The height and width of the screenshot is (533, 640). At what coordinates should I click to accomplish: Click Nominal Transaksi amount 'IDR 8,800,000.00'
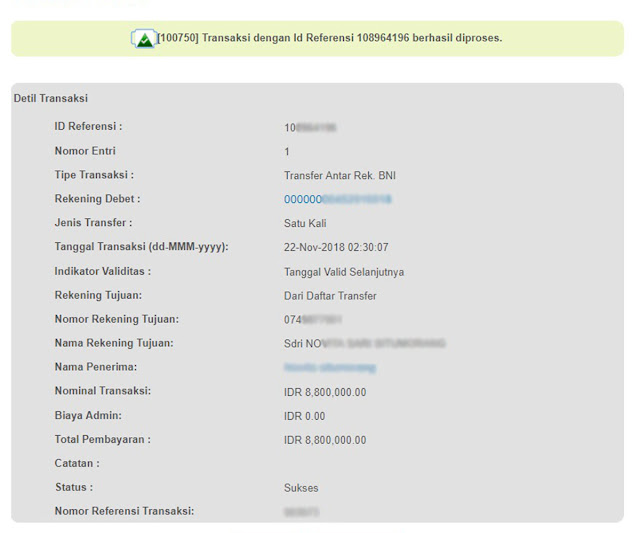pyautogui.click(x=325, y=392)
